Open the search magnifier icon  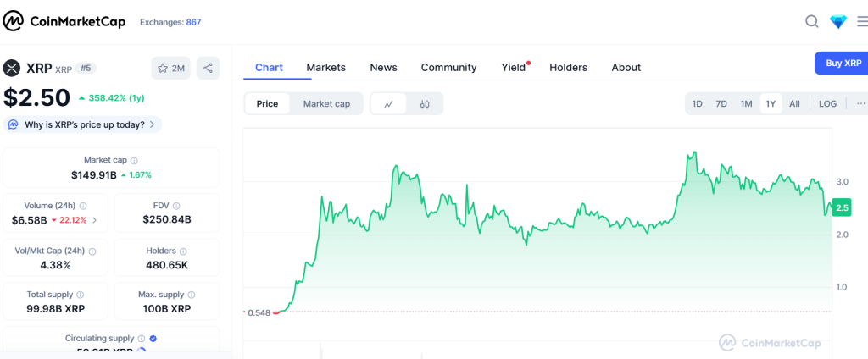(x=811, y=22)
